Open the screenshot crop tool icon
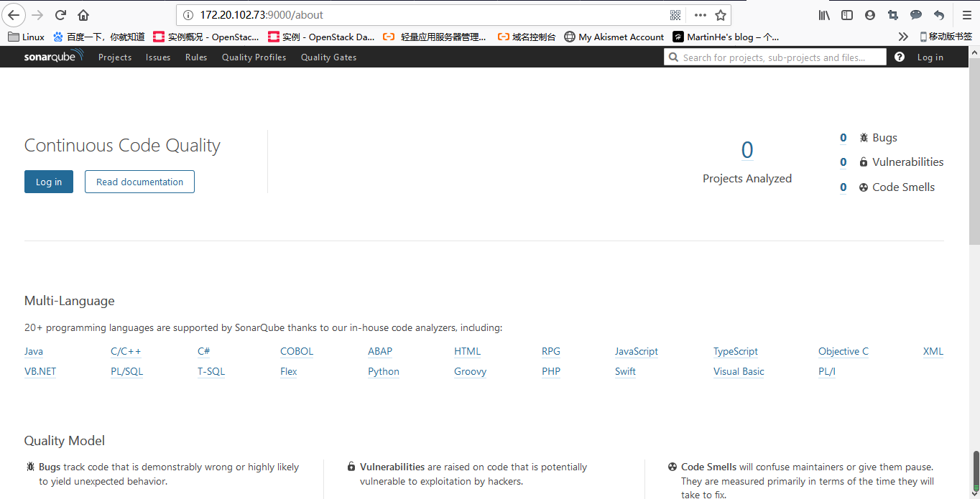The height and width of the screenshot is (499, 980). (893, 15)
